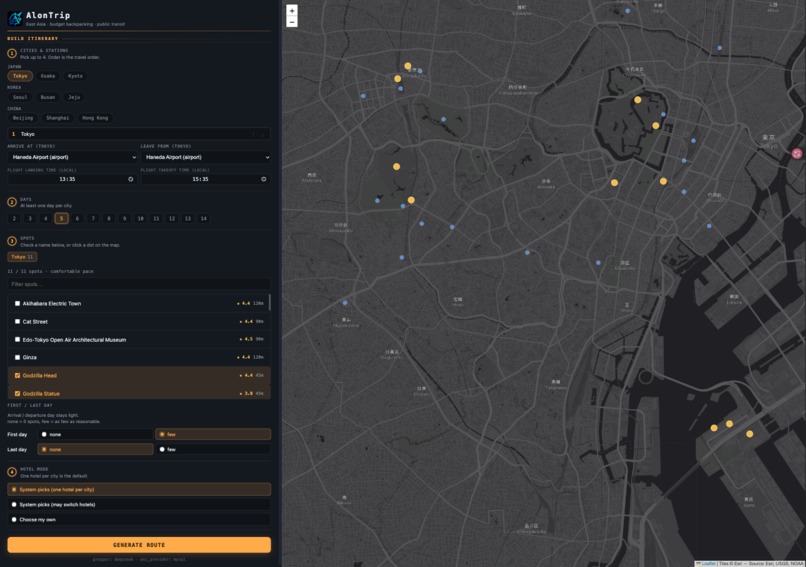The image size is (806, 567).
Task: Set trip length to 7 days
Action: [93, 218]
